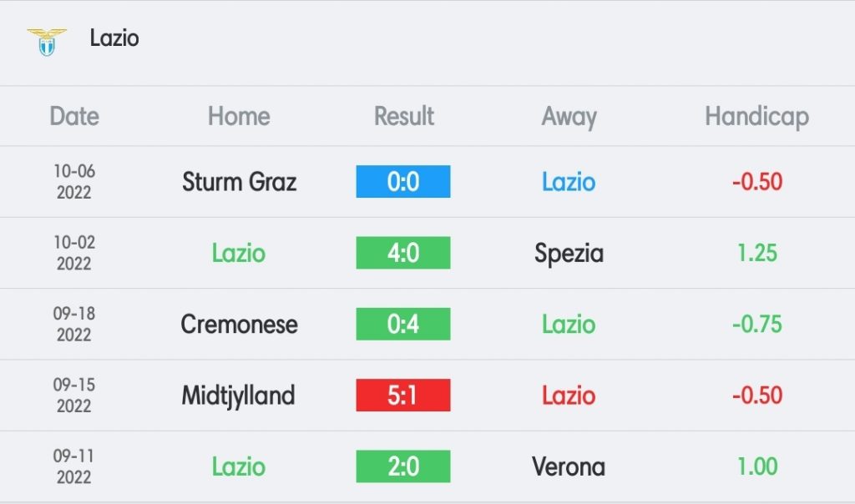This screenshot has width=855, height=504.
Task: Select the Verona away team
Action: 569,467
